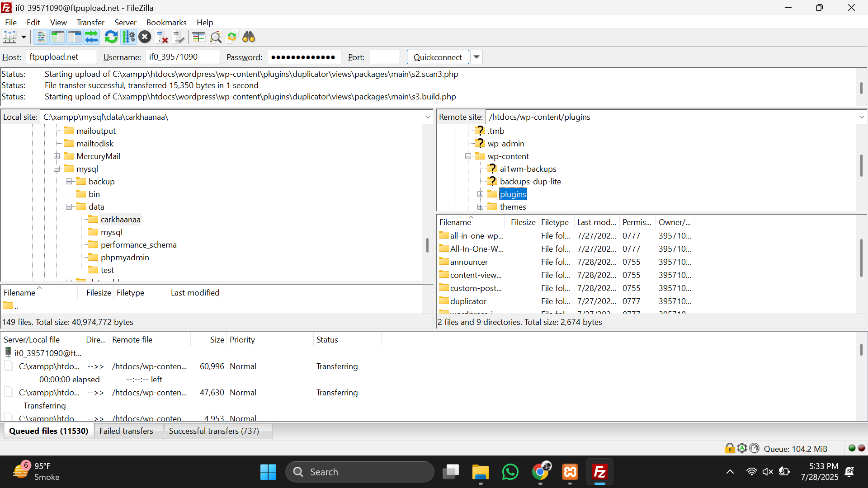Reconnect to the last server
868x488 pixels.
point(179,37)
